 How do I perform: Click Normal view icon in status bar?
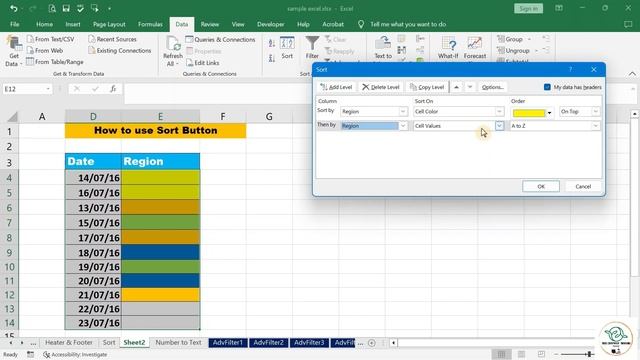[501, 354]
